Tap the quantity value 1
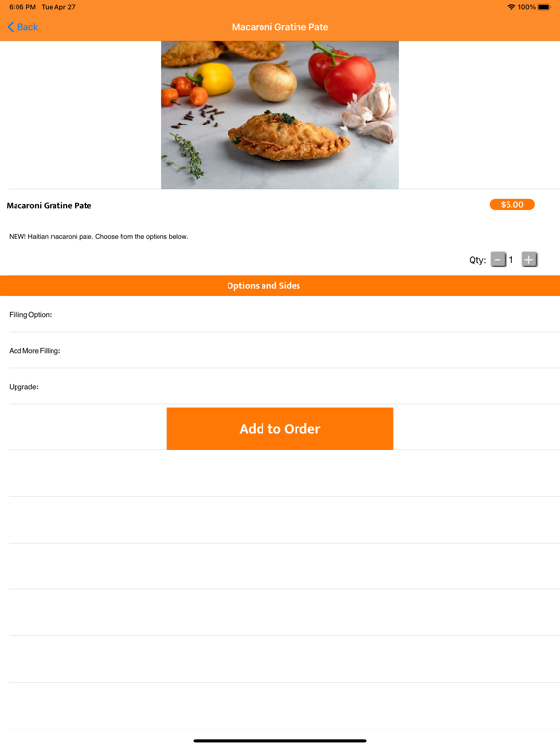 point(511,260)
